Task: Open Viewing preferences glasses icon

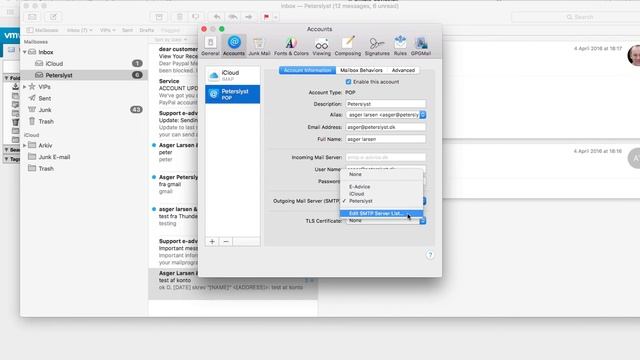Action: [x=322, y=46]
